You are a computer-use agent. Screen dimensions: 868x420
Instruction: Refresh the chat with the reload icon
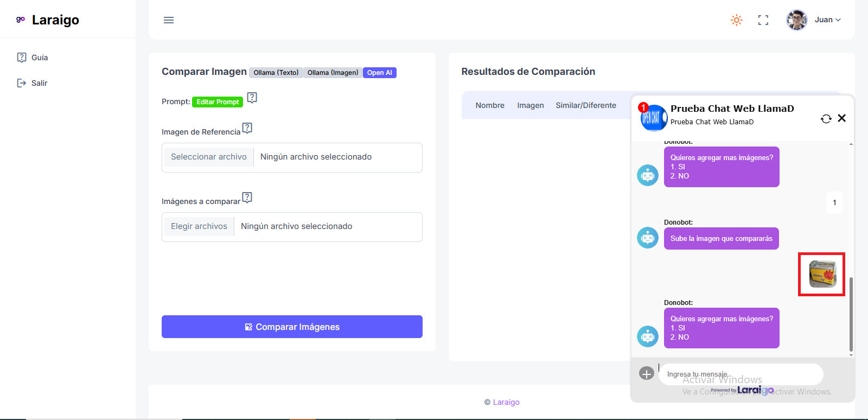coord(826,119)
